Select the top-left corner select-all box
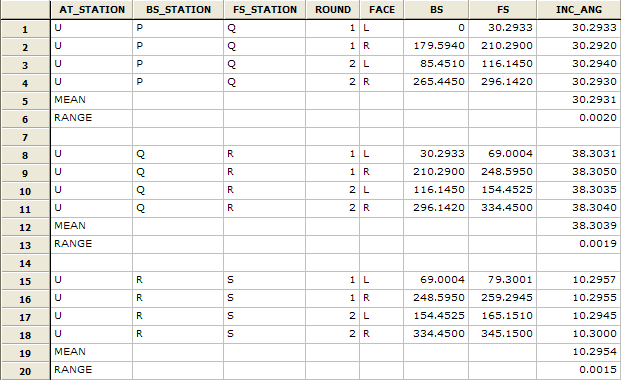 [25, 10]
